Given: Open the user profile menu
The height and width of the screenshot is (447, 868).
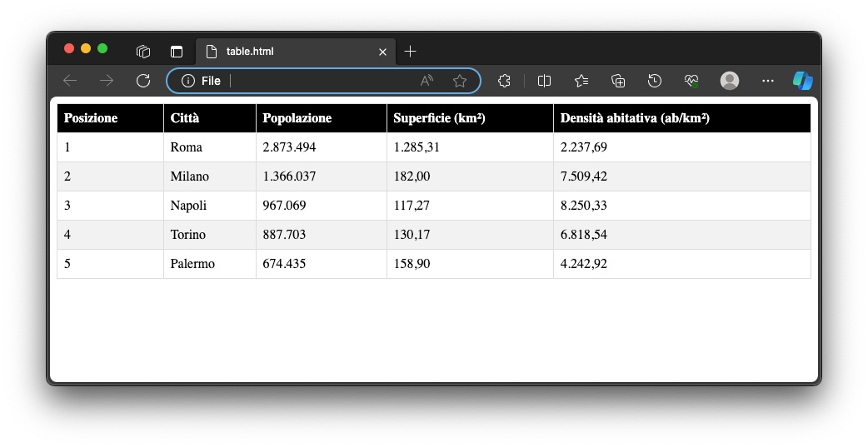Looking at the screenshot, I should [x=730, y=81].
